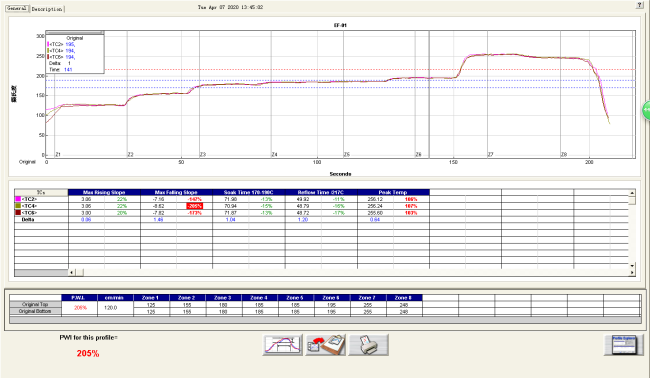This screenshot has height=378, width=650.
Task: Select the Reflow Time column header
Action: pyautogui.click(x=321, y=192)
